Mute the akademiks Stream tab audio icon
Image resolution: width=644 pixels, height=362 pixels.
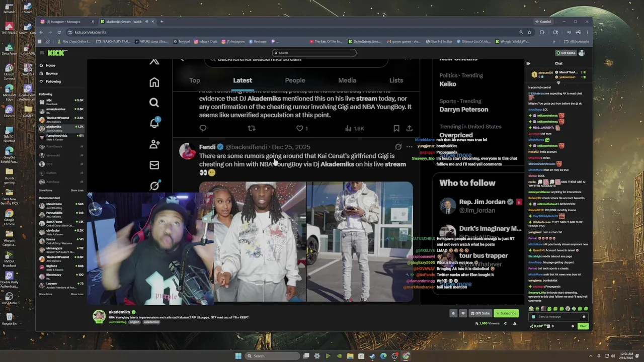(147, 22)
